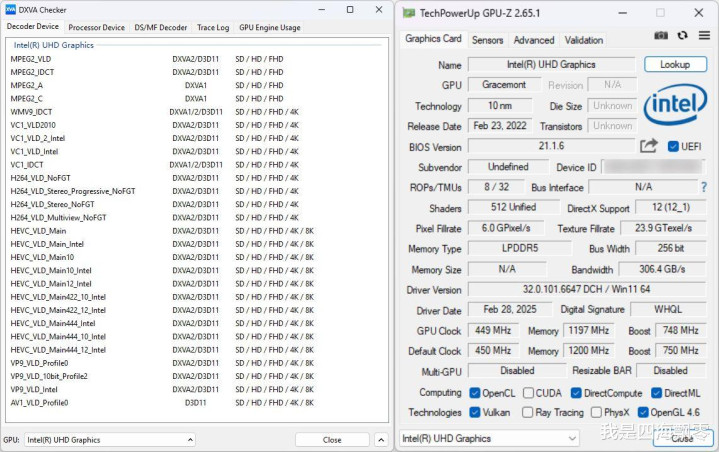Image resolution: width=719 pixels, height=452 pixels.
Task: Click the Default Clock 450 MHz value
Action: tap(493, 351)
